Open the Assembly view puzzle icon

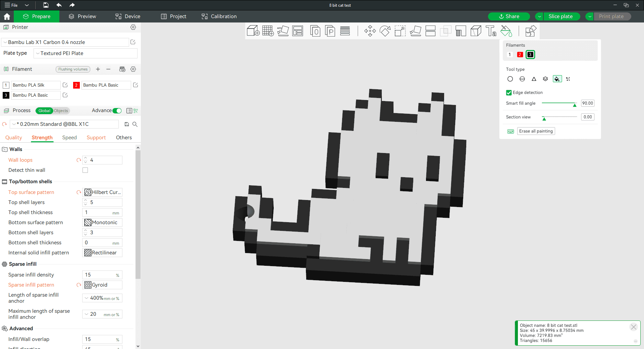pyautogui.click(x=531, y=31)
